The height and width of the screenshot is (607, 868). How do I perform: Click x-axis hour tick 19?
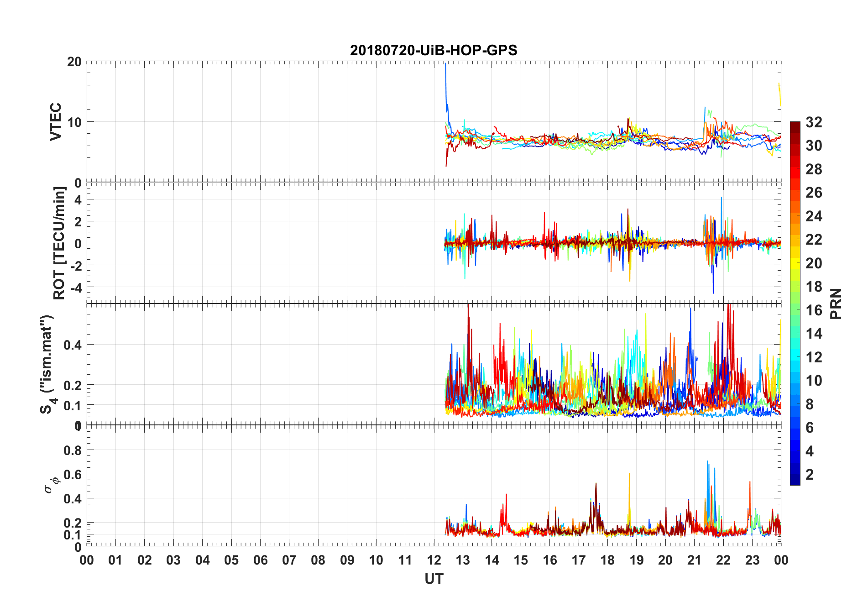tap(637, 560)
